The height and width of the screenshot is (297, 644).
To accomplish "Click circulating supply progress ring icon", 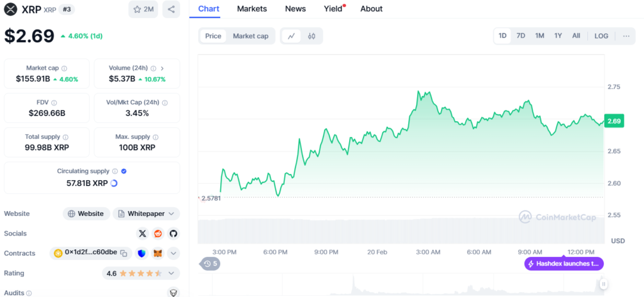I will (114, 183).
